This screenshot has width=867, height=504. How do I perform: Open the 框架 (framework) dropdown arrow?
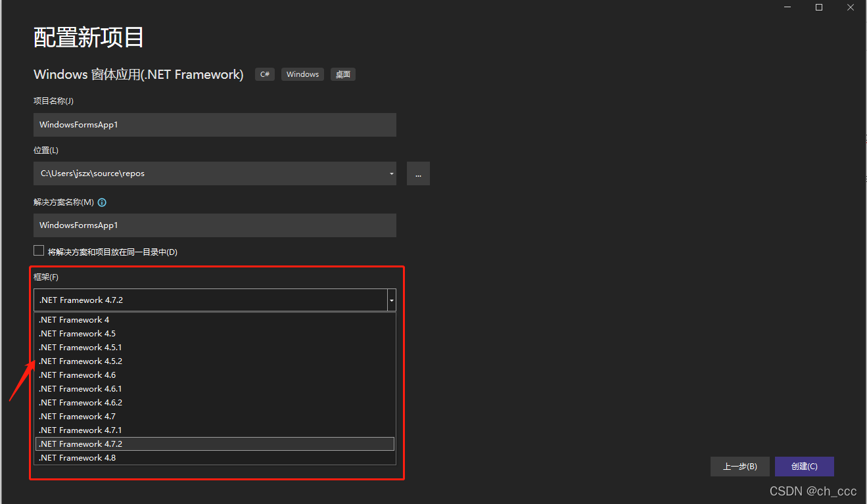tap(392, 300)
